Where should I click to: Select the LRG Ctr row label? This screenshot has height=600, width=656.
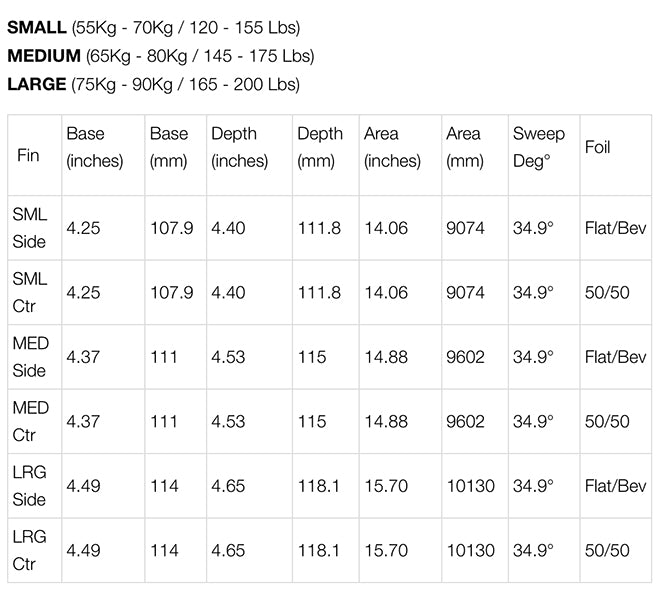pyautogui.click(x=30, y=550)
